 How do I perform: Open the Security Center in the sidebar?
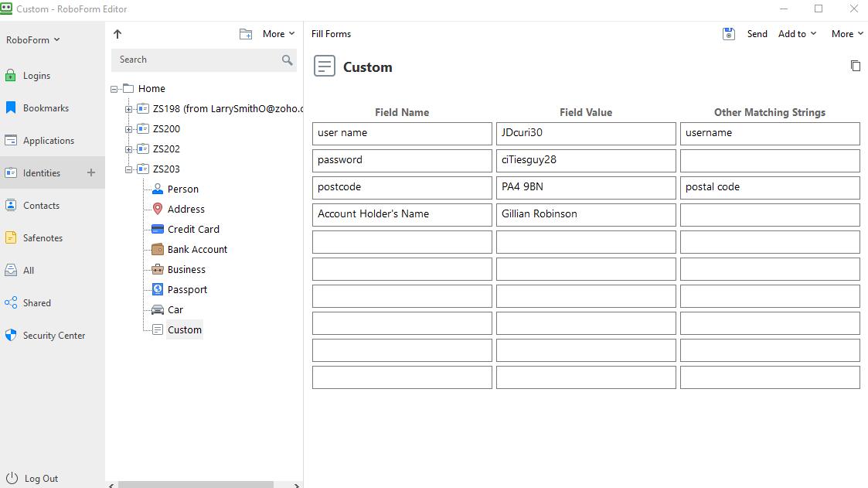click(53, 336)
